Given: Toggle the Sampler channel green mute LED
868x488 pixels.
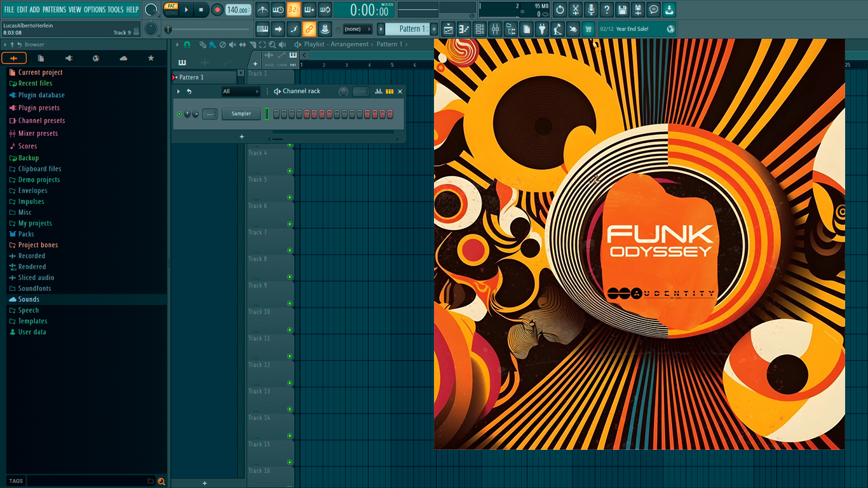Looking at the screenshot, I should pyautogui.click(x=179, y=114).
